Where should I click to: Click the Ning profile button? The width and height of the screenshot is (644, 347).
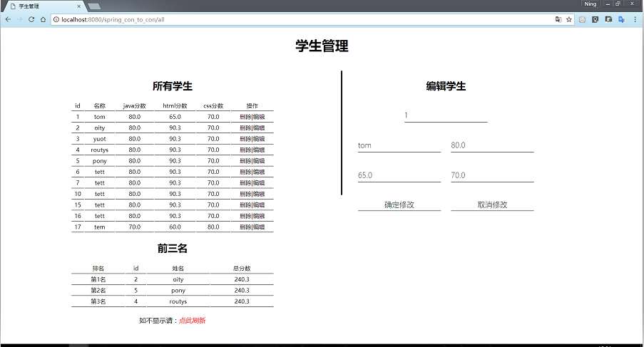[x=591, y=4]
